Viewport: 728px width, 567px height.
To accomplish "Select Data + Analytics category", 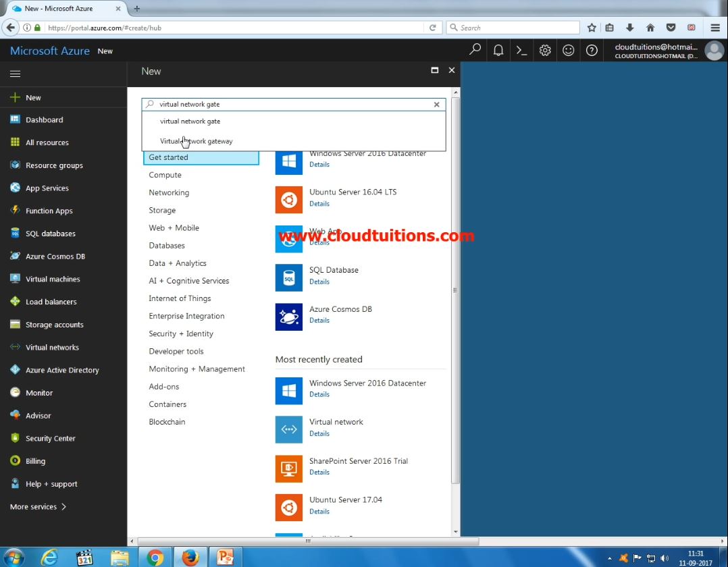I will pyautogui.click(x=178, y=263).
